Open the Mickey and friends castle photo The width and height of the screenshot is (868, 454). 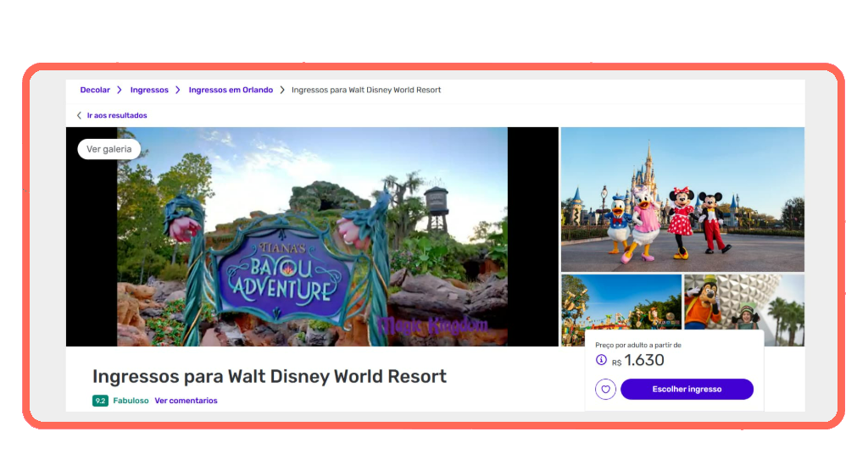682,199
